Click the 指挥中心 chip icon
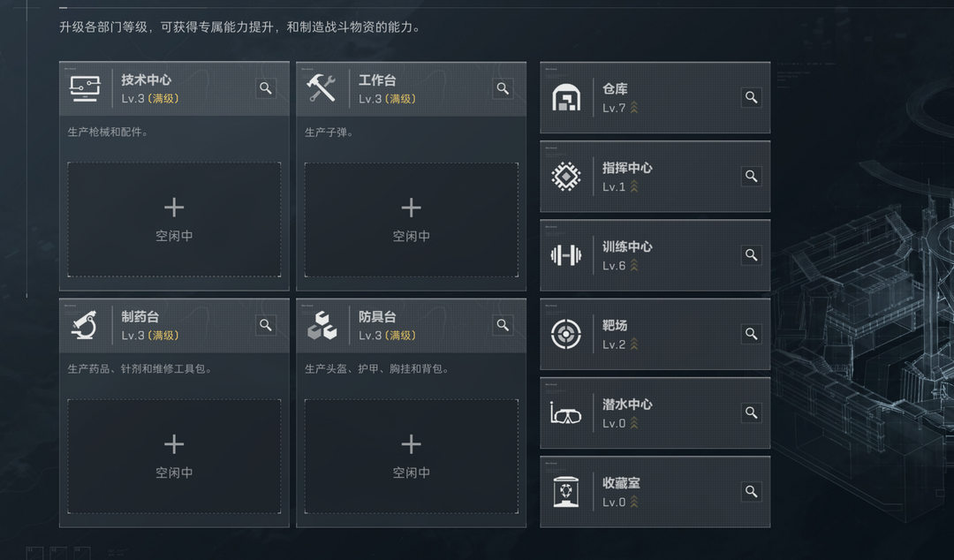954x560 pixels. 566,176
